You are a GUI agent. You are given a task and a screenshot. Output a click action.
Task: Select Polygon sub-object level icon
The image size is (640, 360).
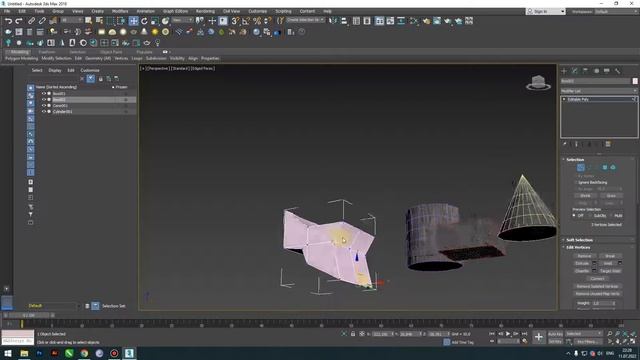(x=605, y=167)
